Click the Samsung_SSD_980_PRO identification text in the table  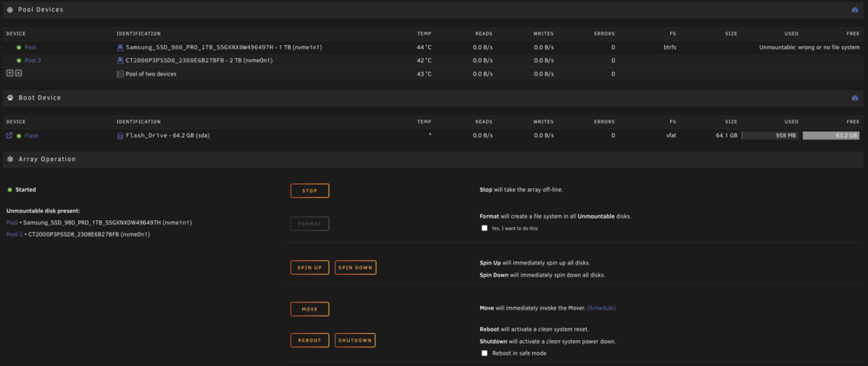pyautogui.click(x=224, y=48)
